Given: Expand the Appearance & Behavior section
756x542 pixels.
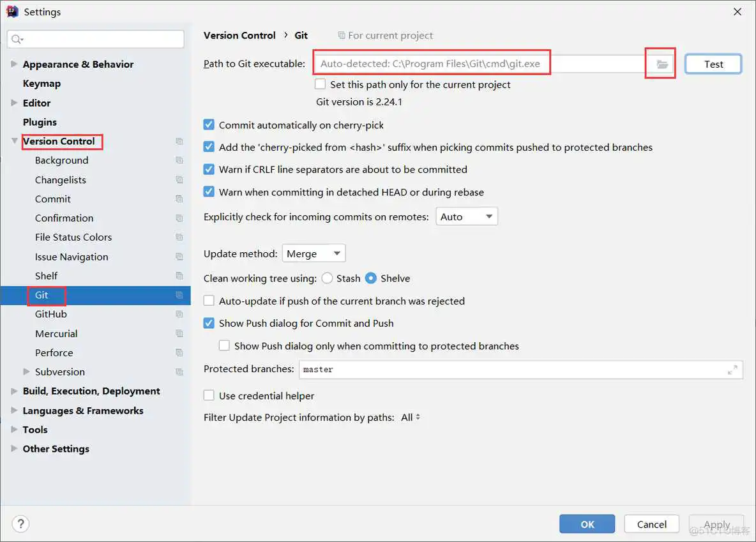Looking at the screenshot, I should 14,64.
